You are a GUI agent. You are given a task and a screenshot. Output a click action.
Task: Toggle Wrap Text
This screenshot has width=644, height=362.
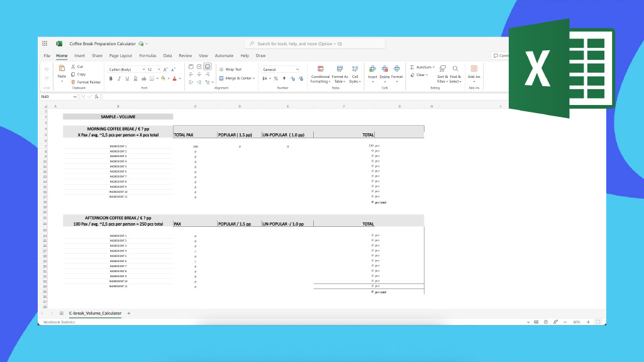tap(230, 69)
